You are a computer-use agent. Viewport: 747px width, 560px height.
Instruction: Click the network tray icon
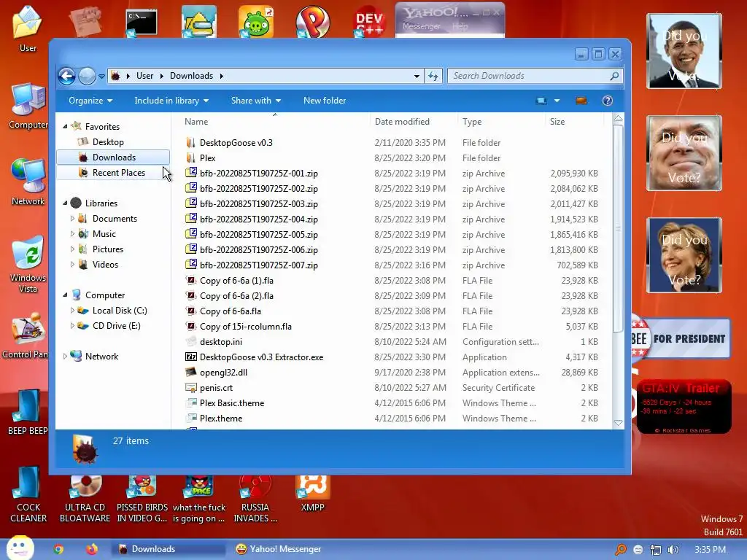pyautogui.click(x=656, y=550)
